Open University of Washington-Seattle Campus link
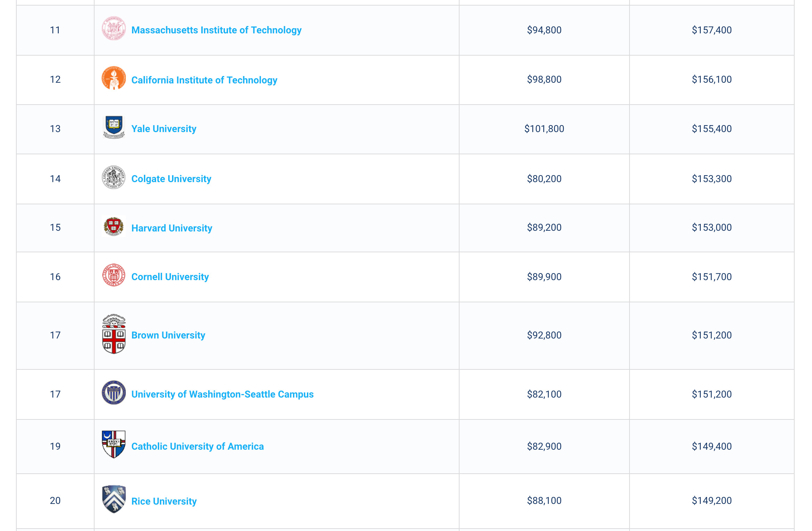 pyautogui.click(x=222, y=394)
